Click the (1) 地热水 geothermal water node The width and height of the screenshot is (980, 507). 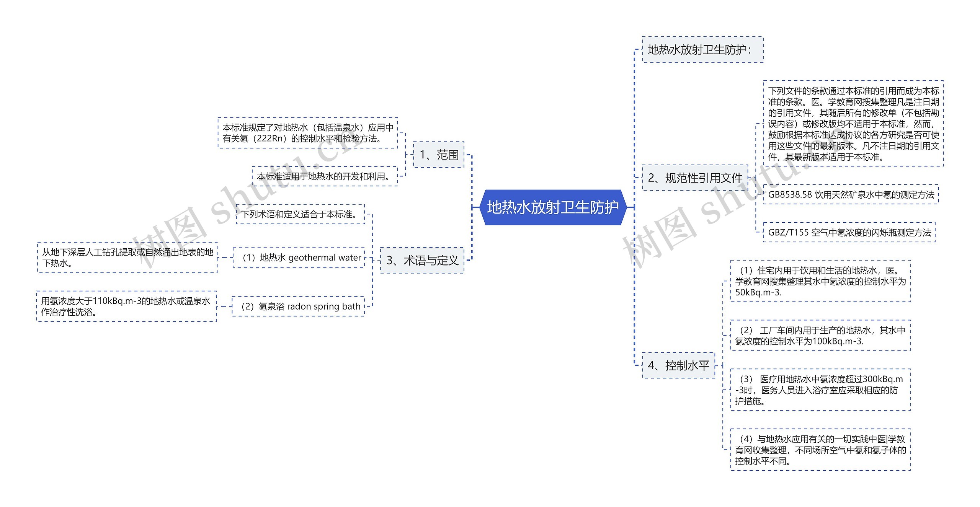point(299,258)
